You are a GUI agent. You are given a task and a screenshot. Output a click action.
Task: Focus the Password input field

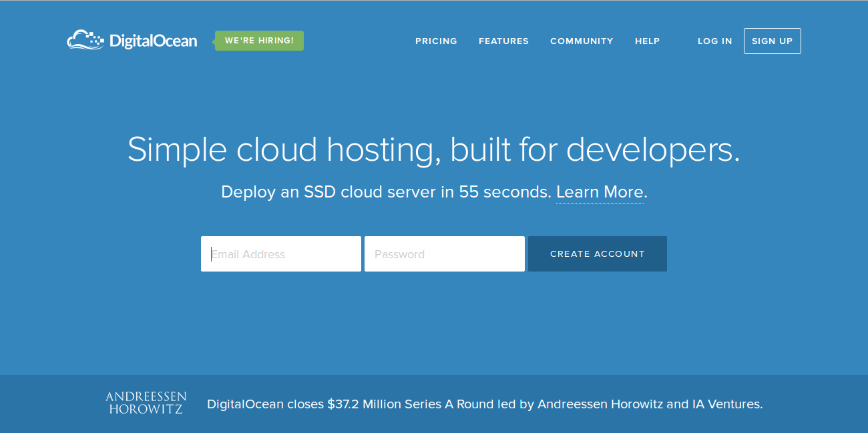(445, 254)
